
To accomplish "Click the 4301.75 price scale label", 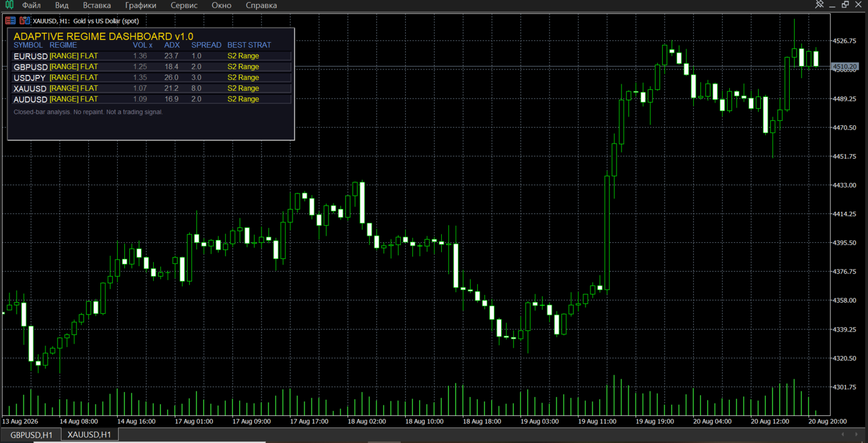I will click(x=844, y=387).
